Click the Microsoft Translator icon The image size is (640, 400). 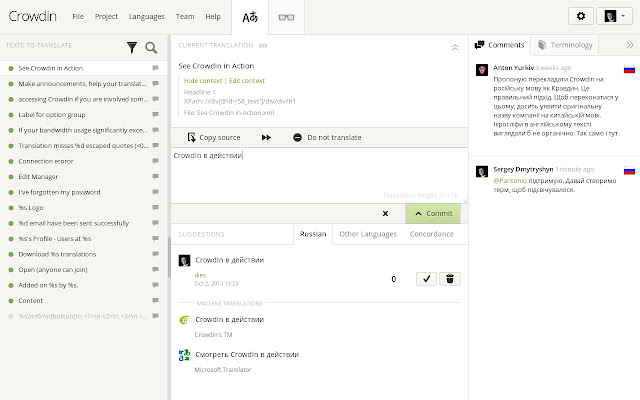tap(184, 355)
